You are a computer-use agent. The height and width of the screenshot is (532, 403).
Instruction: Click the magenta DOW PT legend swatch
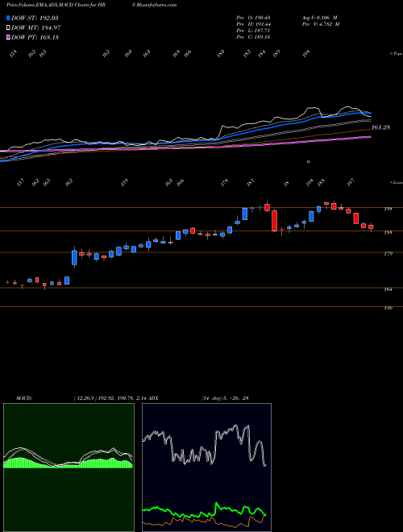click(x=9, y=37)
